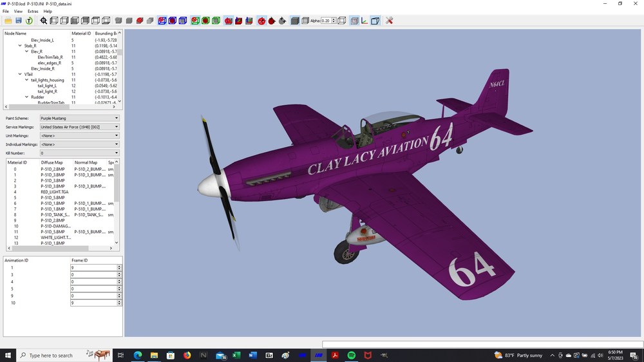644x362 pixels.
Task: Open the Help menu
Action: coord(48,11)
